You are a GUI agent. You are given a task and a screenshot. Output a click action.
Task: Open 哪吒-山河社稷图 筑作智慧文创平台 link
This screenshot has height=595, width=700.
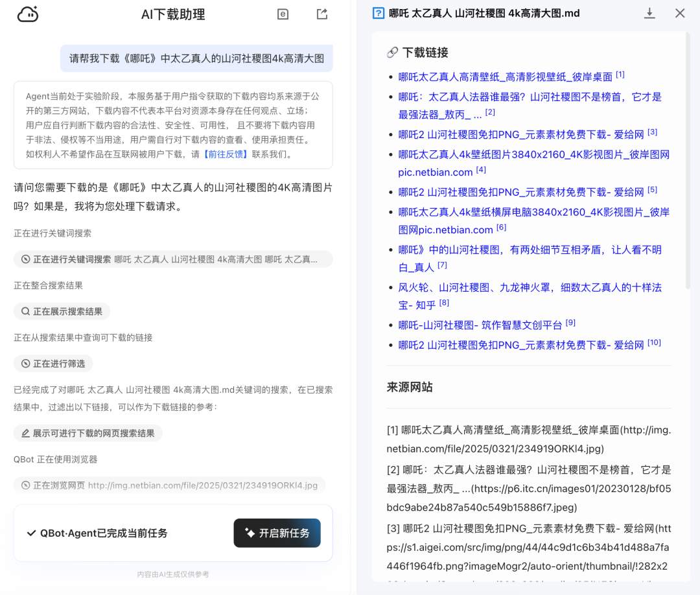480,325
